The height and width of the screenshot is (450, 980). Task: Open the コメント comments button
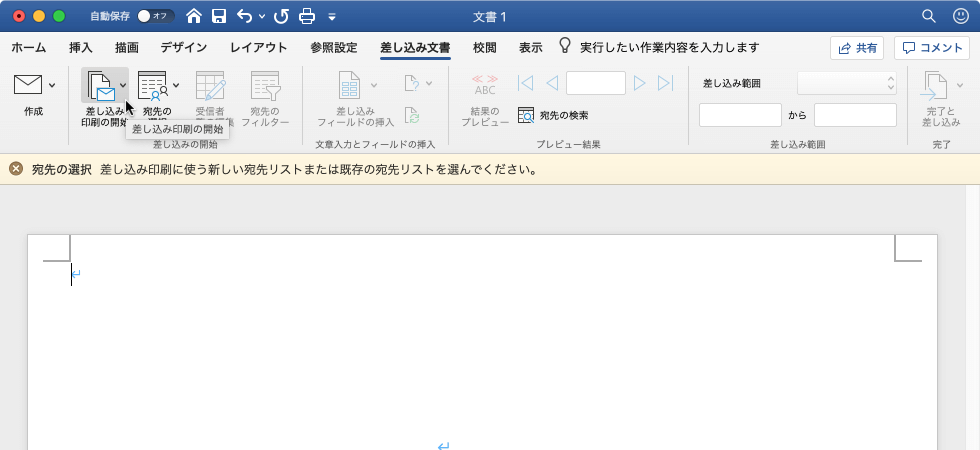pyautogui.click(x=932, y=48)
